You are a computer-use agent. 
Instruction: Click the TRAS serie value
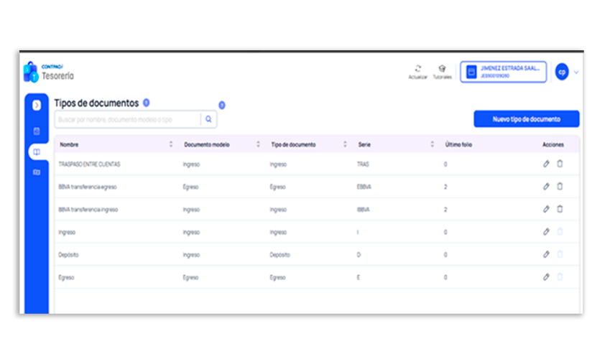click(x=364, y=164)
